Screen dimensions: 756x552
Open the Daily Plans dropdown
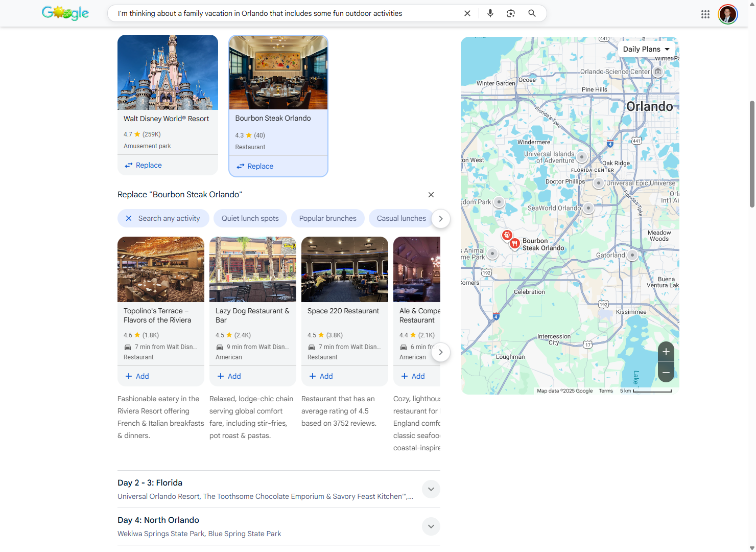[x=646, y=49]
